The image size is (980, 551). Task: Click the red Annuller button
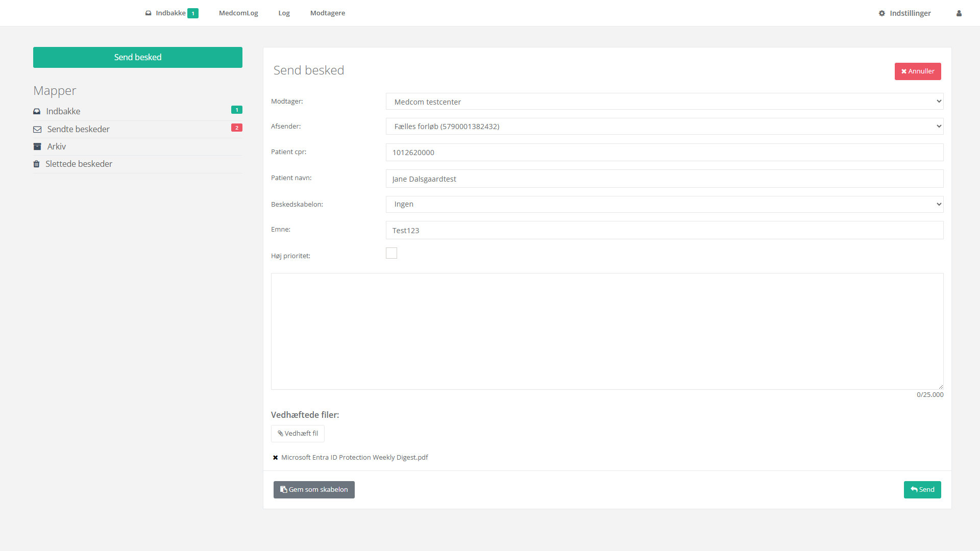click(917, 71)
